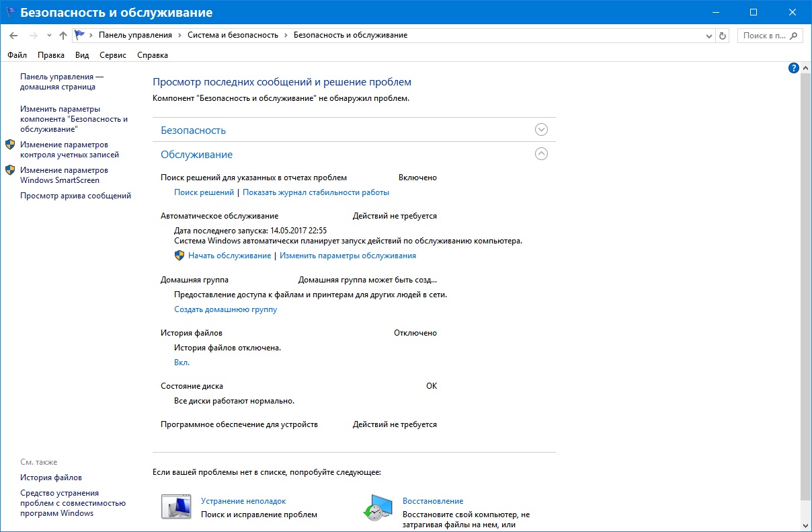Viewport: 812px width, 532px height.
Task: Open the Вид menu
Action: click(x=82, y=55)
